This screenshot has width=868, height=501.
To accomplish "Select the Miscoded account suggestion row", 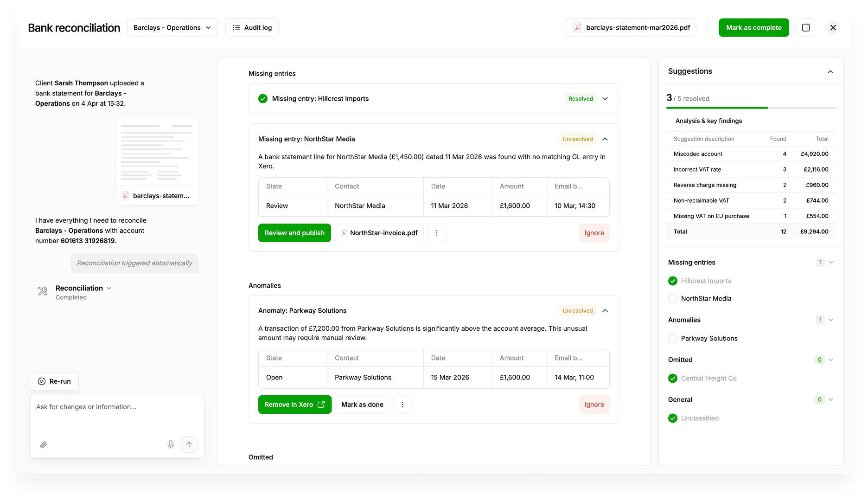I will point(751,154).
